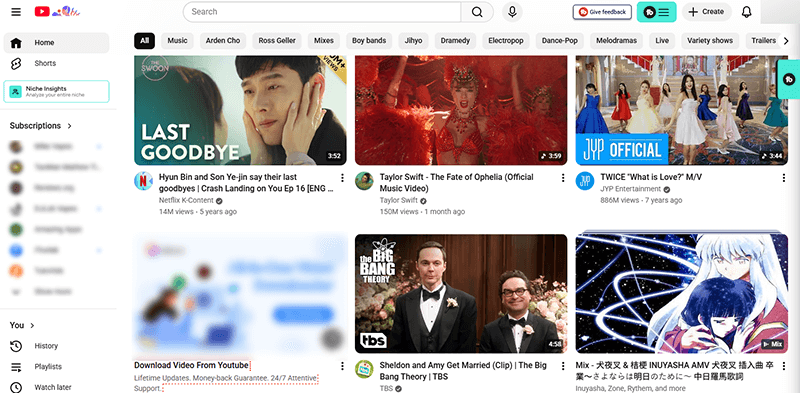800x393 pixels.
Task: Click the Create button
Action: pyautogui.click(x=707, y=12)
